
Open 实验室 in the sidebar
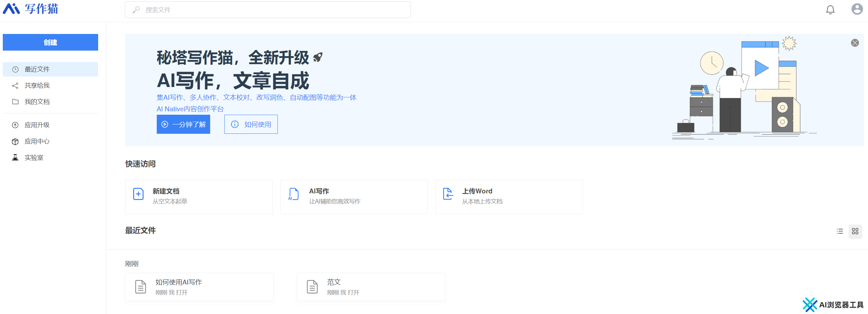pos(50,158)
